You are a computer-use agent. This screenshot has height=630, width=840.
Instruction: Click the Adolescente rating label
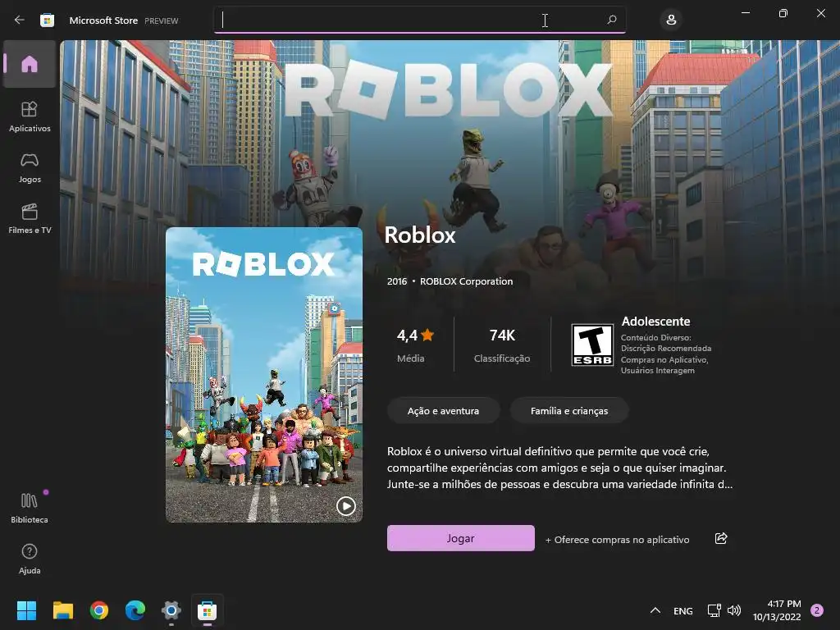pyautogui.click(x=655, y=322)
